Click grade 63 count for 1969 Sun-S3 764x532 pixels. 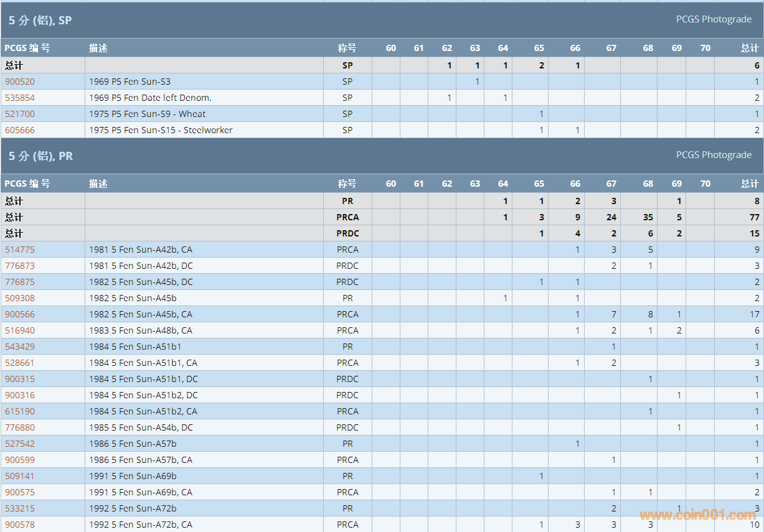[x=477, y=82]
